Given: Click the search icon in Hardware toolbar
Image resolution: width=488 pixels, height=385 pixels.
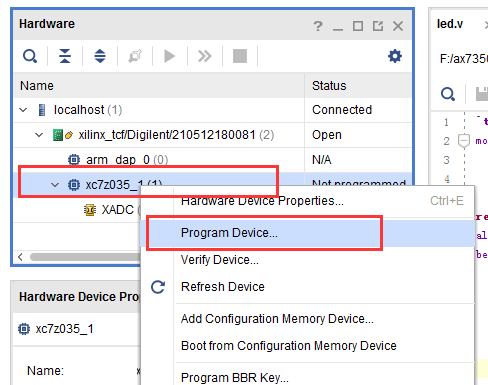Looking at the screenshot, I should point(30,56).
